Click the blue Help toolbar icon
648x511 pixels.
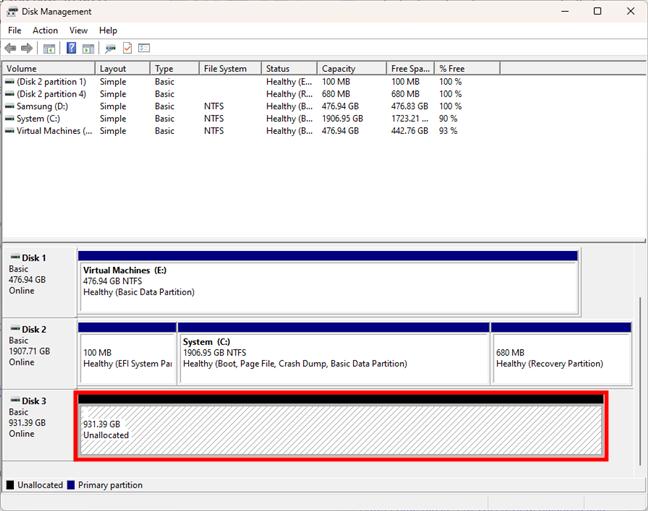[x=71, y=48]
